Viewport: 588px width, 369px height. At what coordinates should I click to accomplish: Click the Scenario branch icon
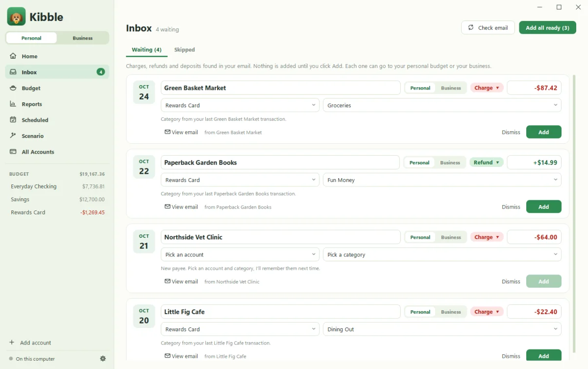point(13,136)
